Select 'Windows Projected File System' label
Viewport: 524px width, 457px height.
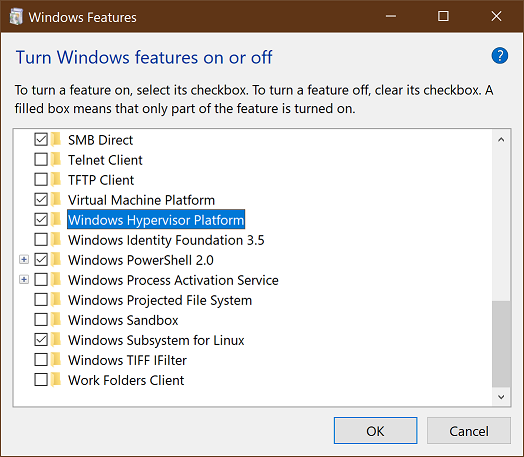[x=160, y=300]
